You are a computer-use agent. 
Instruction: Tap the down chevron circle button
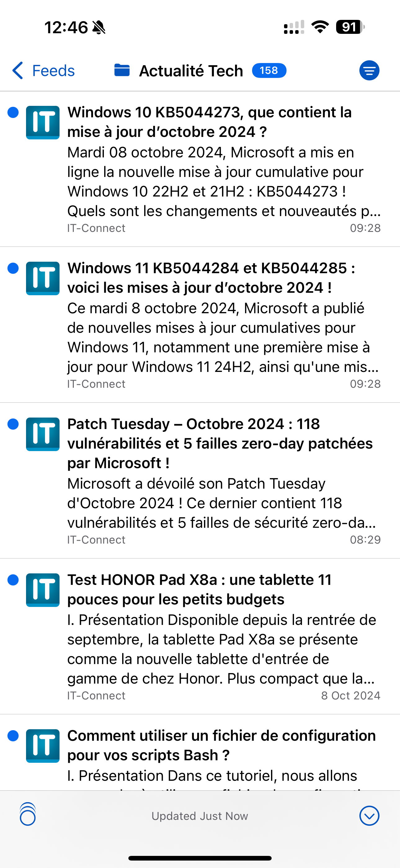369,816
